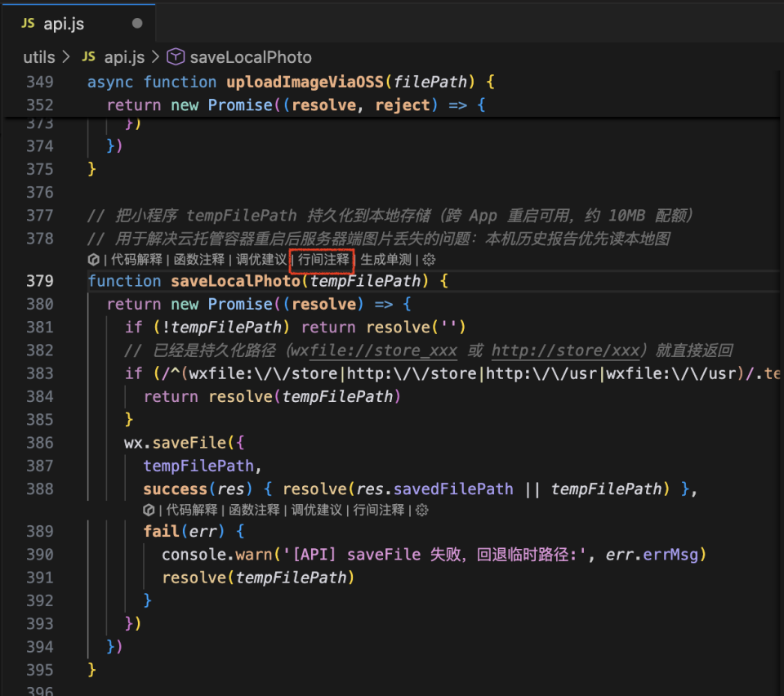Click 调优建议 above function saveLocalPhoto
Screen dimensions: 784x696
(261, 260)
